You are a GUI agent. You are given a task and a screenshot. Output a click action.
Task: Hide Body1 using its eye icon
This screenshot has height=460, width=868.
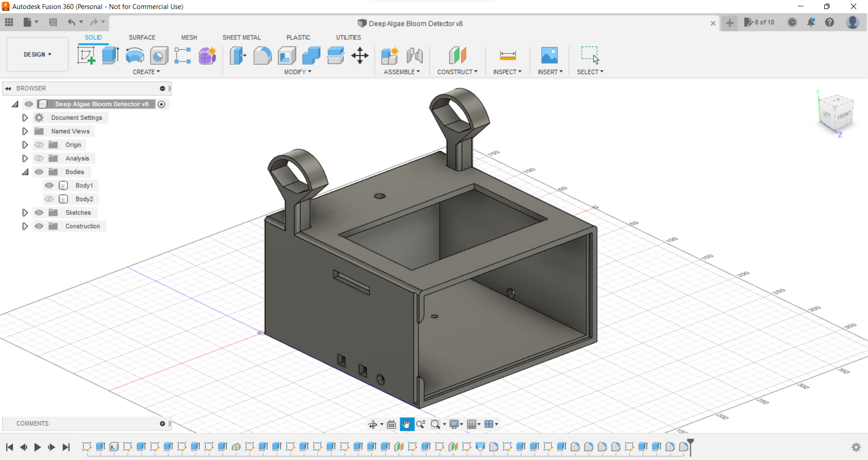point(49,185)
